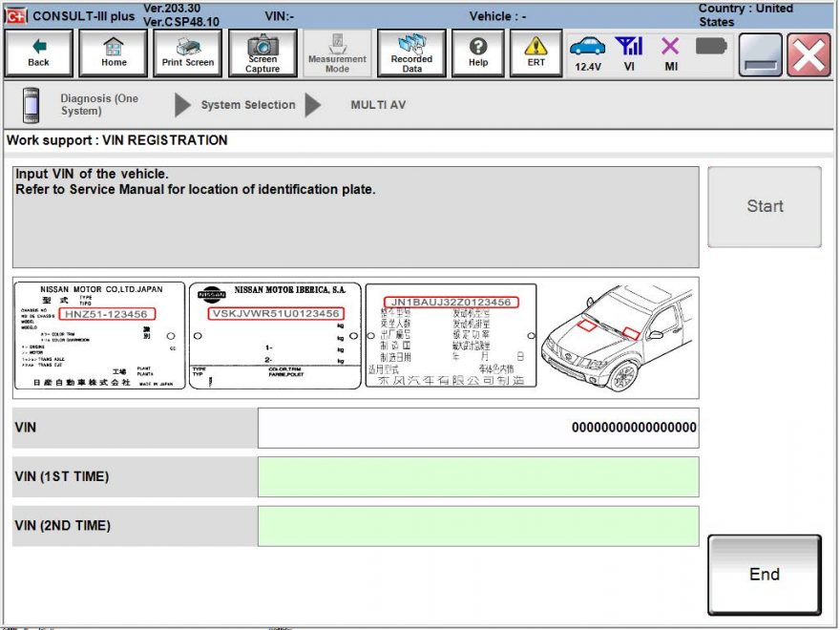
Task: Open Measurement Mode from the toolbar
Action: coord(336,52)
